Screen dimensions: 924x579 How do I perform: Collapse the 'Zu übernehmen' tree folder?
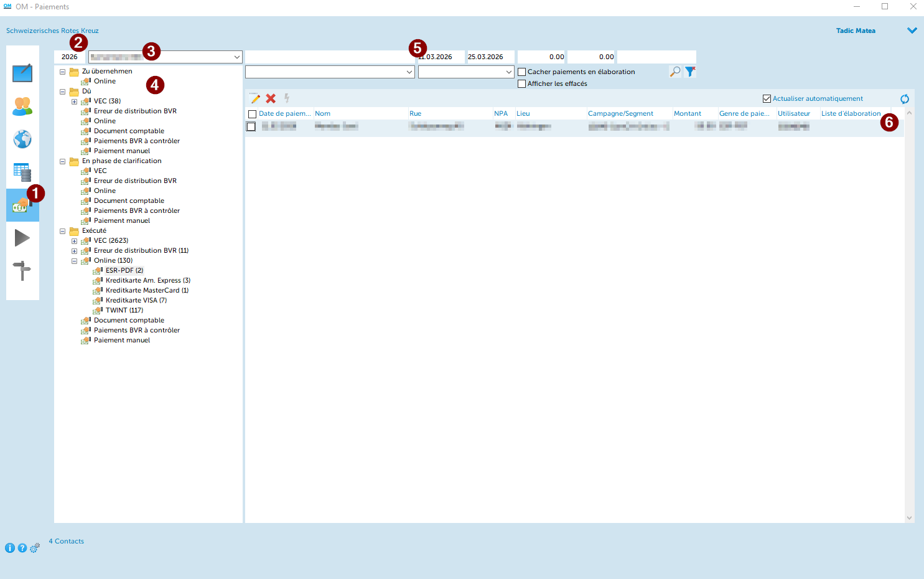pyautogui.click(x=62, y=72)
